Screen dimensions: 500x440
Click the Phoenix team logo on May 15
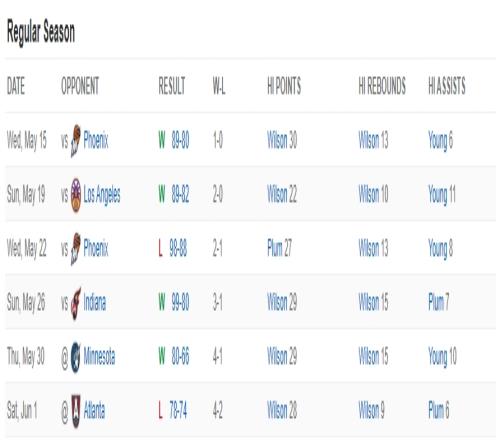coord(76,140)
